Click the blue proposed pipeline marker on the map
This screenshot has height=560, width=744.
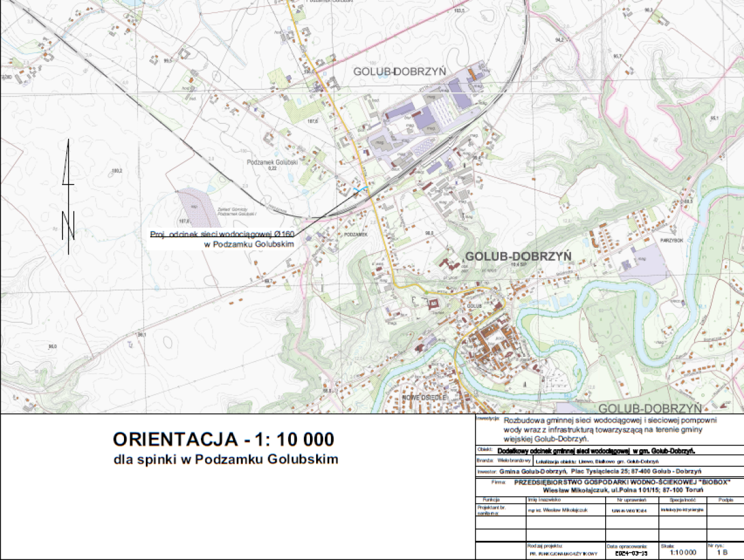click(359, 188)
